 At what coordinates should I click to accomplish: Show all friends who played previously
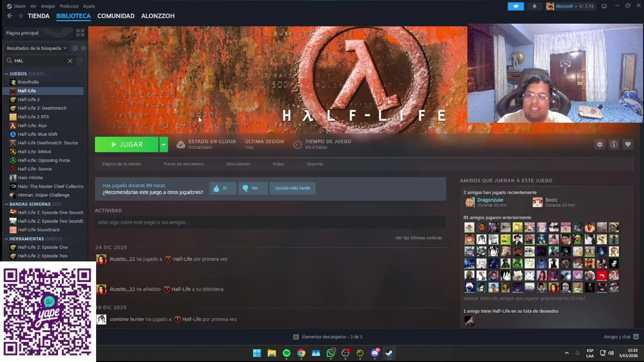pyautogui.click(x=524, y=298)
